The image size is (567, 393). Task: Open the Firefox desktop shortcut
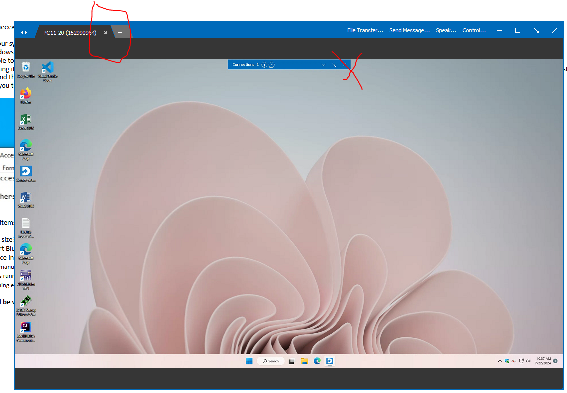coord(26,96)
